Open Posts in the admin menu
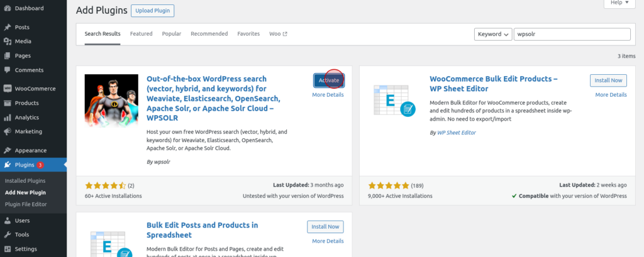The image size is (644, 257). [x=33, y=27]
